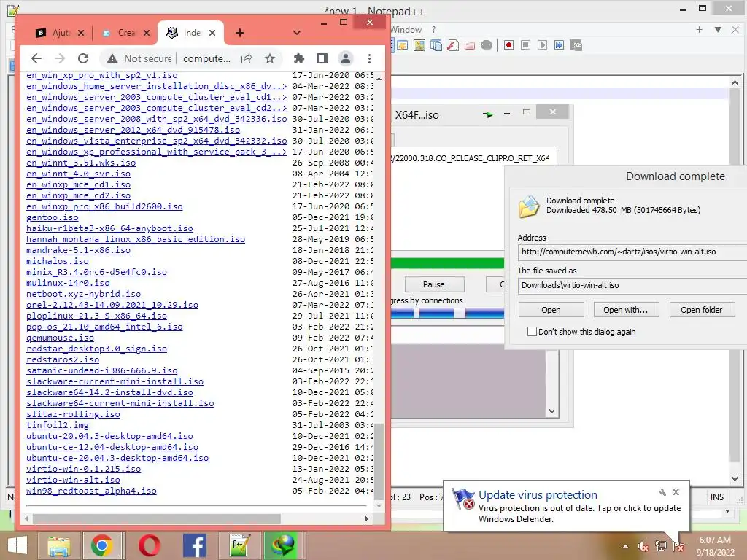Viewport: 747px width, 560px height.
Task: Save recorded macro icon in Notepad++
Action: 576,45
